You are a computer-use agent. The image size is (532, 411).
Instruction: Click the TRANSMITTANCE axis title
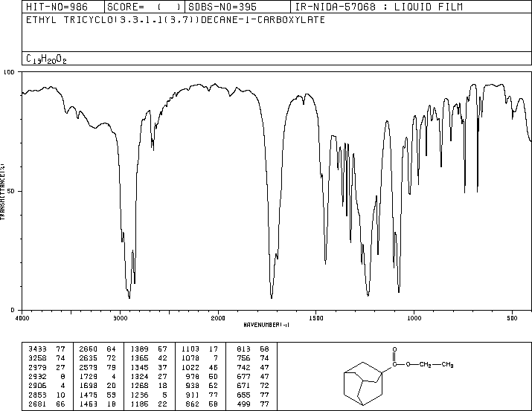coord(2,192)
